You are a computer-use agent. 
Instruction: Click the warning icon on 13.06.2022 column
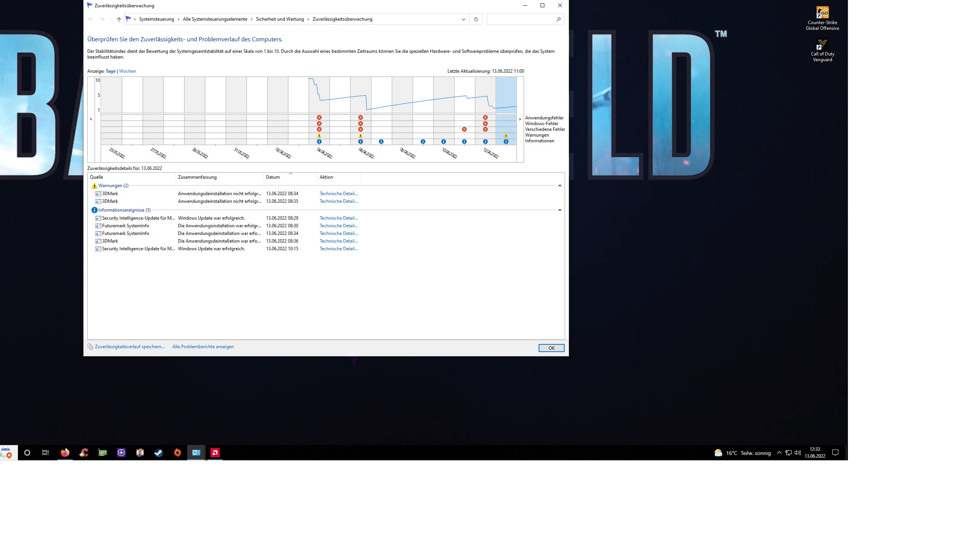(506, 136)
